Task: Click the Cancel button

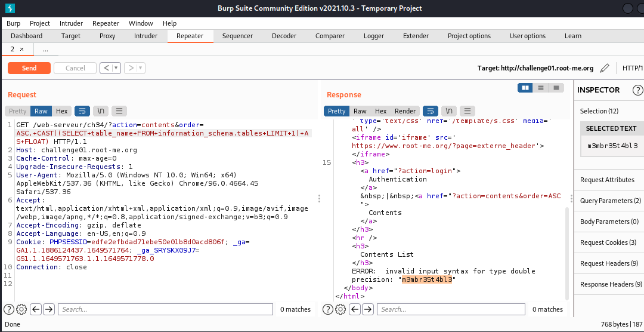Action: pos(75,68)
